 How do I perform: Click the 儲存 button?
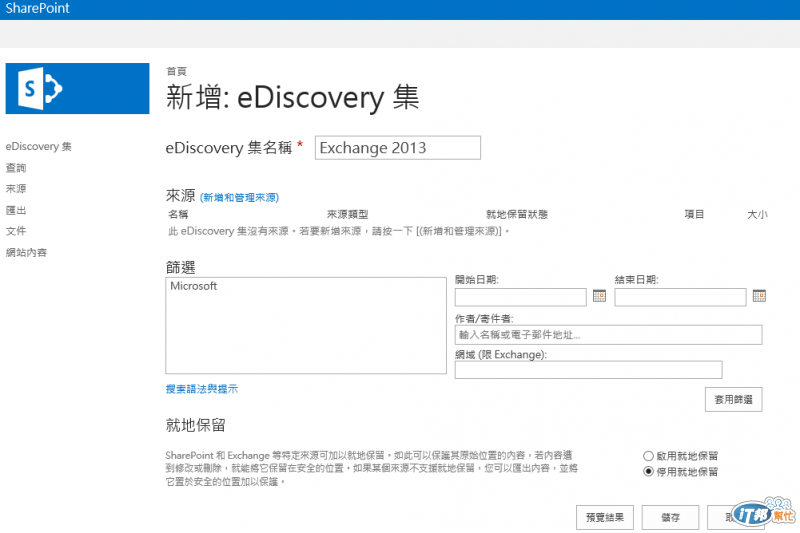click(670, 518)
